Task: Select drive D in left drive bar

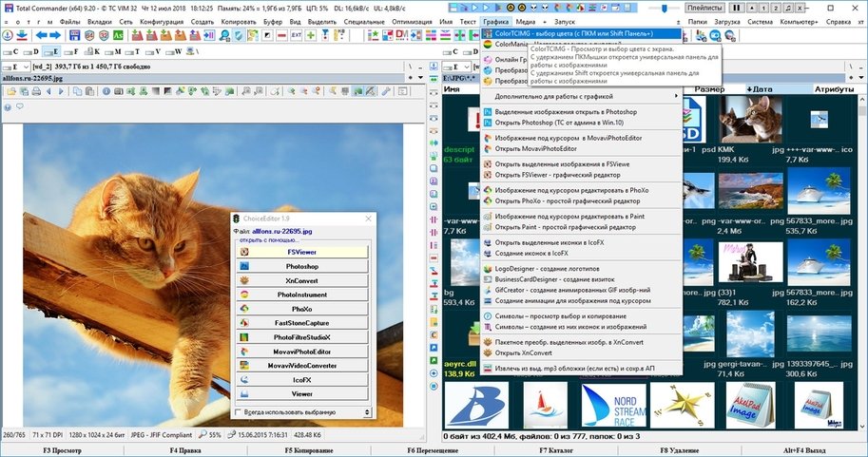Action: tap(31, 51)
